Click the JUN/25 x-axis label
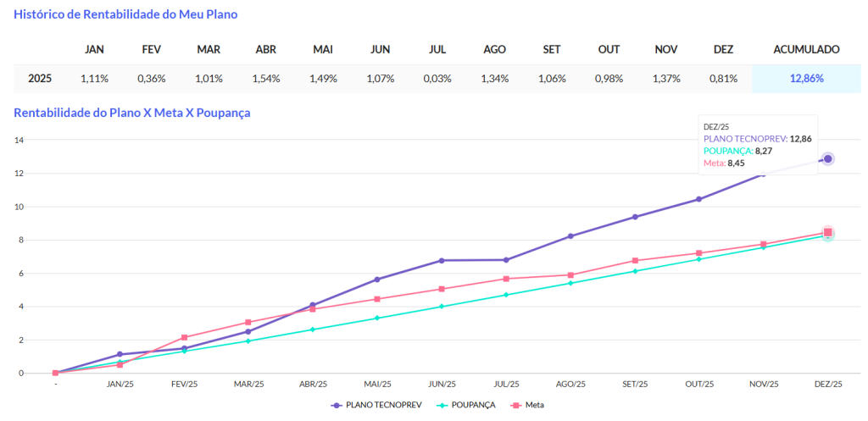The image size is (868, 421). (442, 384)
